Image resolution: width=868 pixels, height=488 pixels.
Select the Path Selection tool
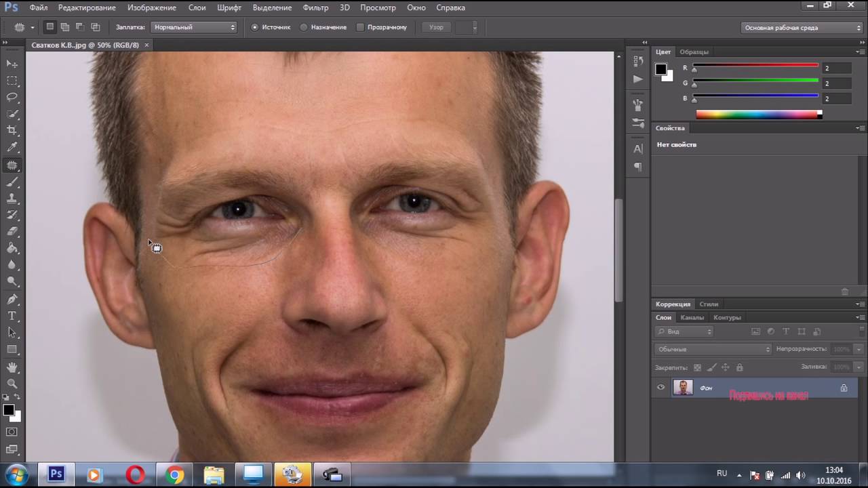click(x=12, y=333)
